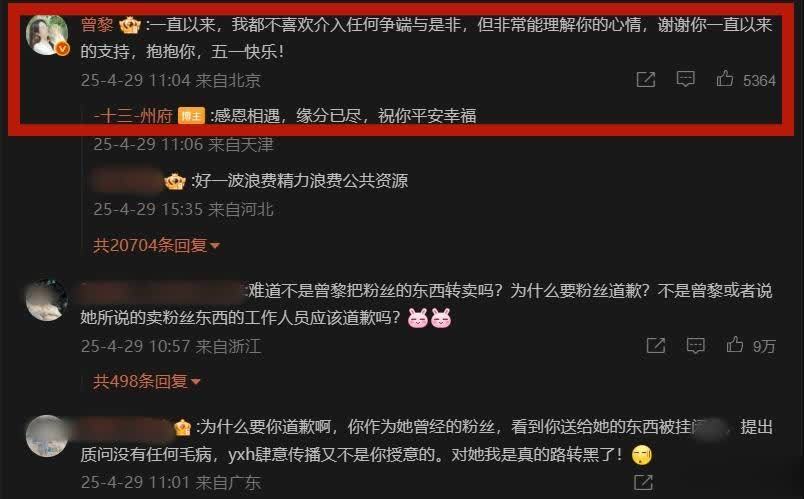Click the crown badge next to 曾黎
The height and width of the screenshot is (499, 804).
[130, 25]
